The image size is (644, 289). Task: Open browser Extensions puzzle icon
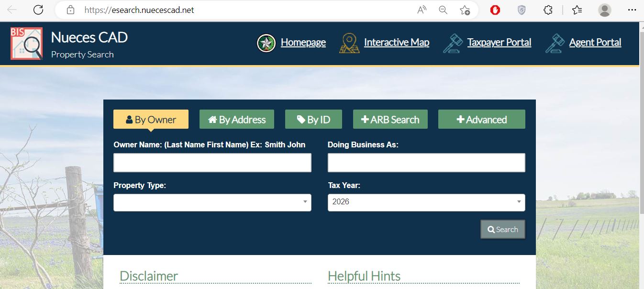click(548, 10)
